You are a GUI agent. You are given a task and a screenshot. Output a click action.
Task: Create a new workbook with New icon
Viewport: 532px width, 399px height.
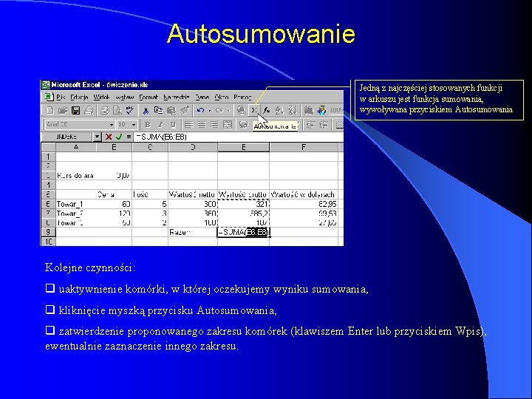50,111
